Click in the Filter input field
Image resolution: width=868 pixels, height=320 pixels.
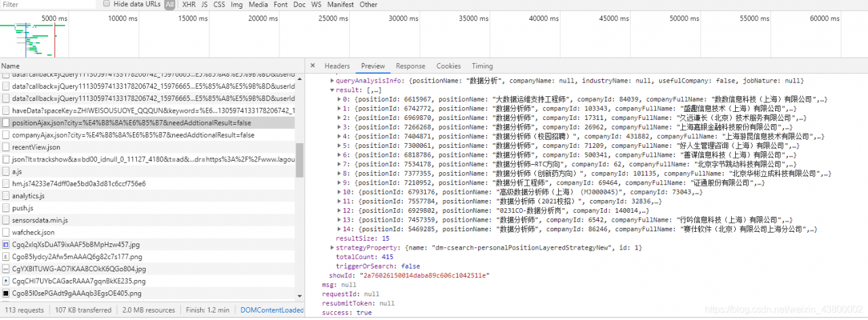tap(47, 4)
